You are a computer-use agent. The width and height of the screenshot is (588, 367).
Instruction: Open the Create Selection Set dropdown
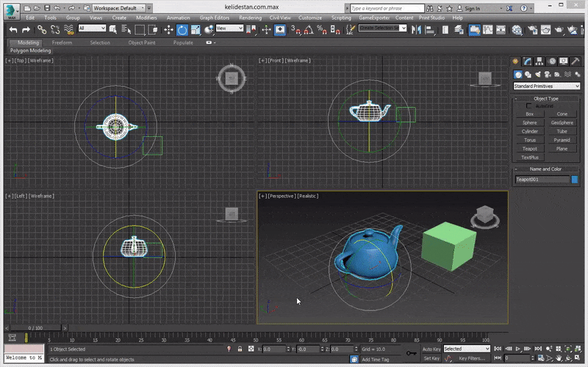click(382, 28)
